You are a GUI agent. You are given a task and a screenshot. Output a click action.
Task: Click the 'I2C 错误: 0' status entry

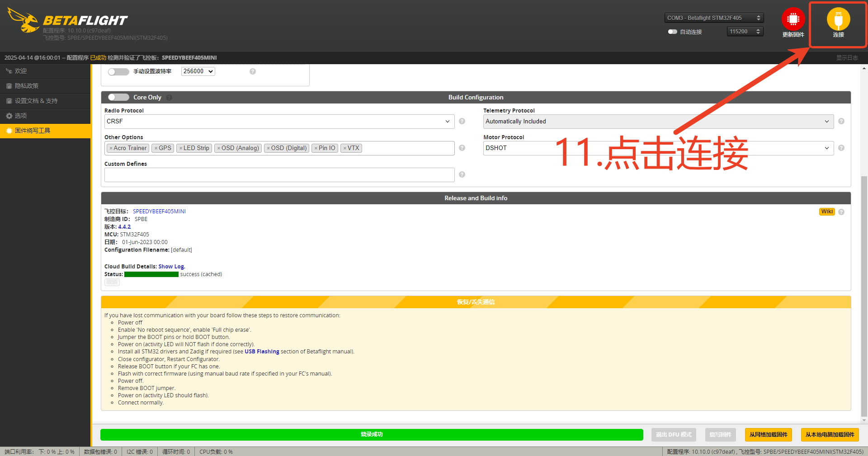[x=140, y=451]
